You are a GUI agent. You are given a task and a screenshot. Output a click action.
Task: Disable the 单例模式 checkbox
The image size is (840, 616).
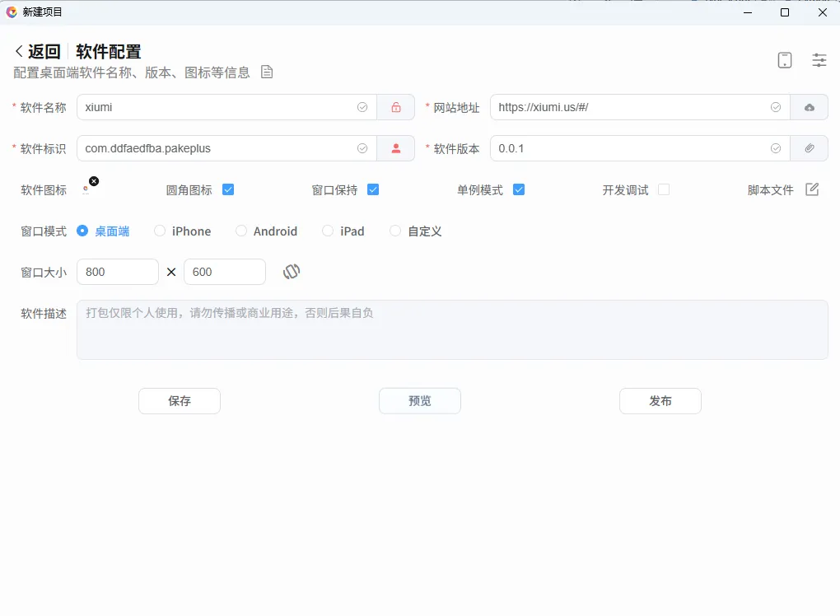coord(519,189)
